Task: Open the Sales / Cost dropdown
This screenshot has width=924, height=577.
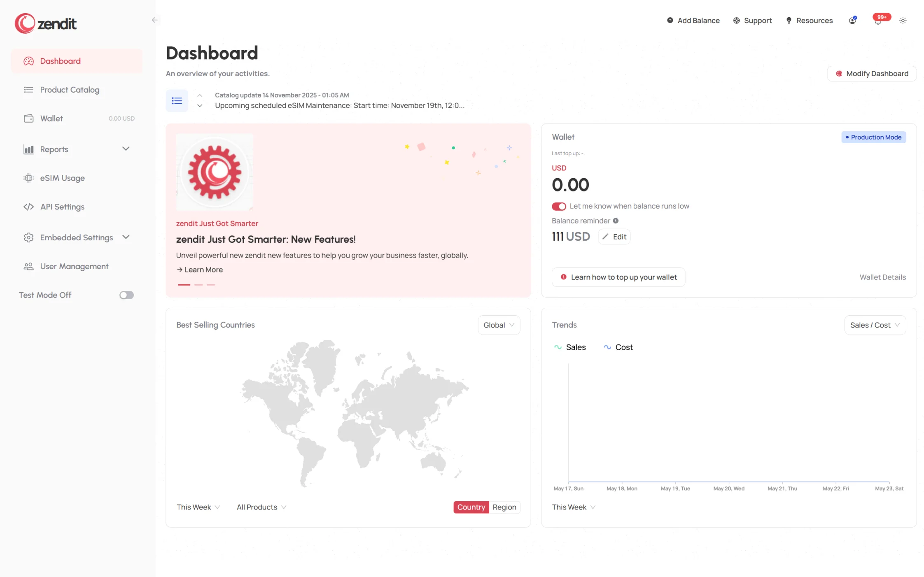Action: tap(875, 325)
